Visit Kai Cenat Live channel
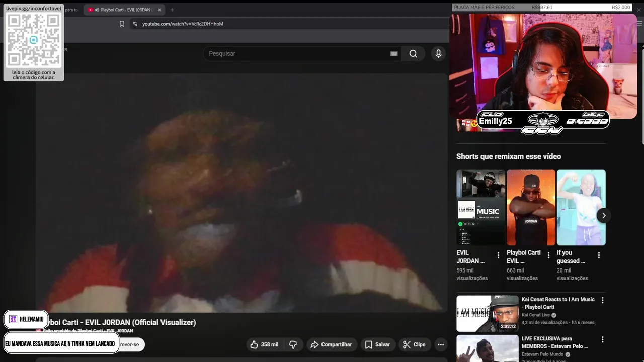This screenshot has height=362, width=644. tap(535, 315)
